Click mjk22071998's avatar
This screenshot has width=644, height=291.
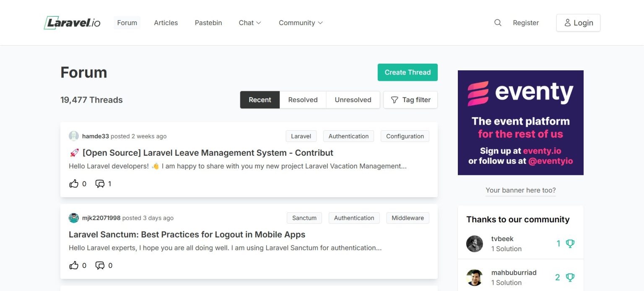click(x=74, y=218)
